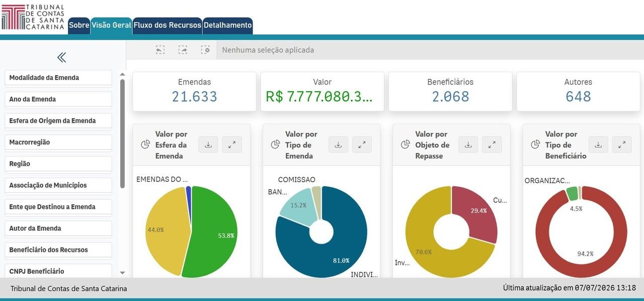The width and height of the screenshot is (644, 301).
Task: Expand Valor por Tipo de Beneficiário fullscreen
Action: 622,144
